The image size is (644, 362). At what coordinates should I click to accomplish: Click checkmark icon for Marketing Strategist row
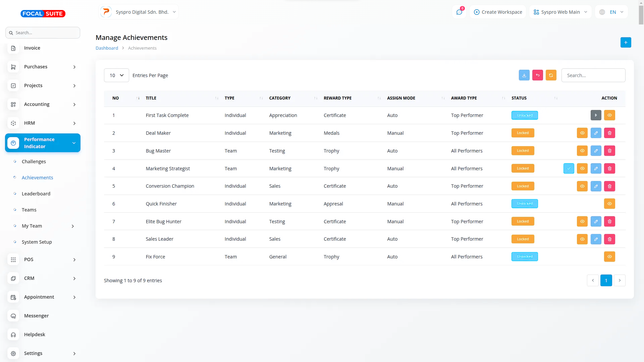click(x=569, y=169)
